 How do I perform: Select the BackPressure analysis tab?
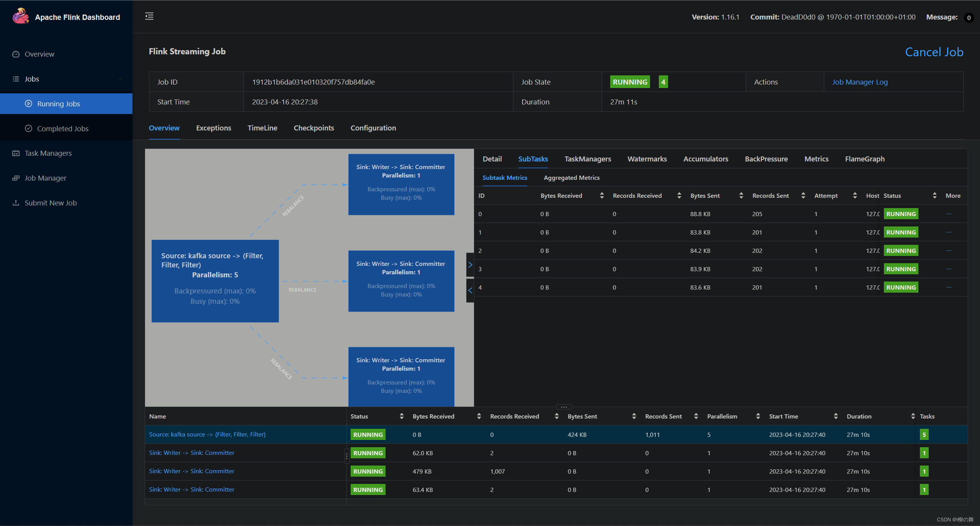pos(766,159)
